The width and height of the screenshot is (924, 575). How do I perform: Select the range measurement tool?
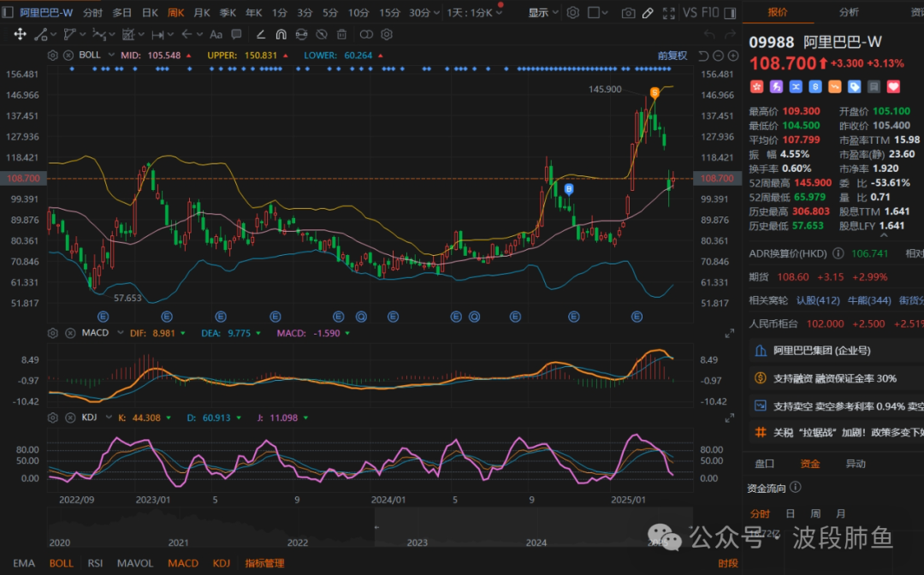click(157, 35)
